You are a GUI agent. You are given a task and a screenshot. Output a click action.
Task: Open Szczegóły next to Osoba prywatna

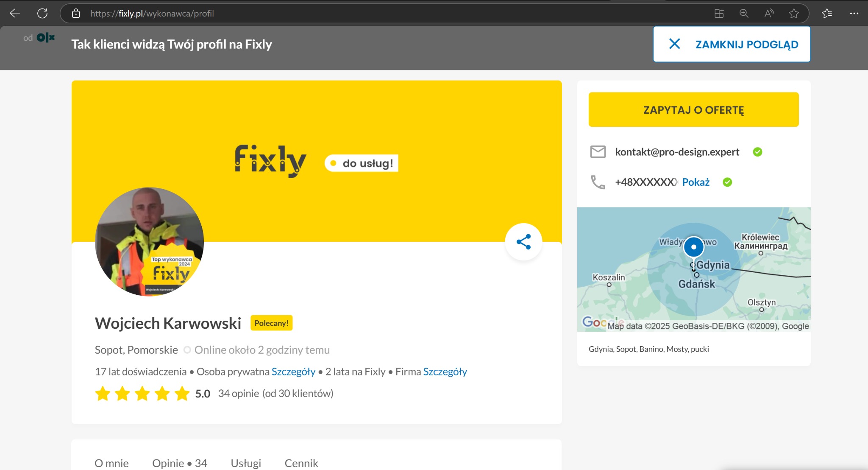tap(294, 371)
